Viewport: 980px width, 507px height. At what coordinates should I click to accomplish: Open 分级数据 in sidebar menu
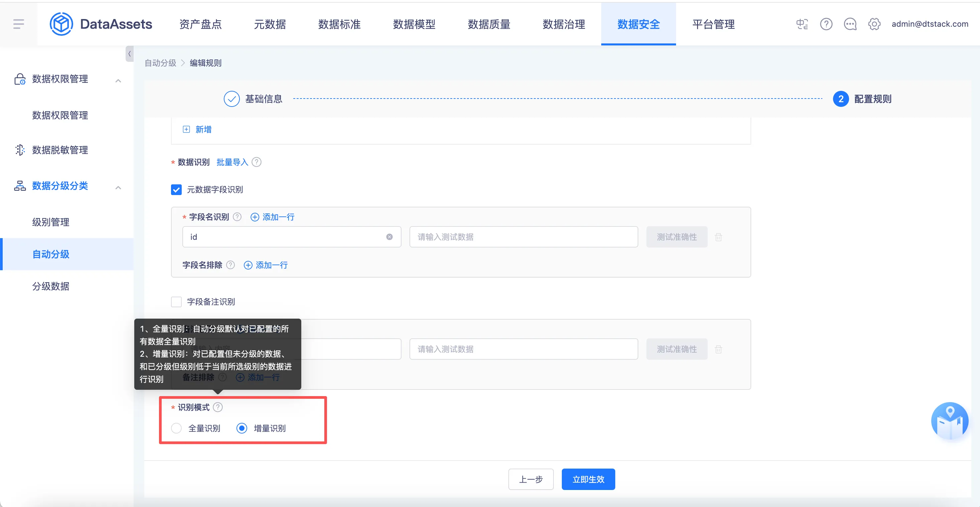click(x=50, y=286)
